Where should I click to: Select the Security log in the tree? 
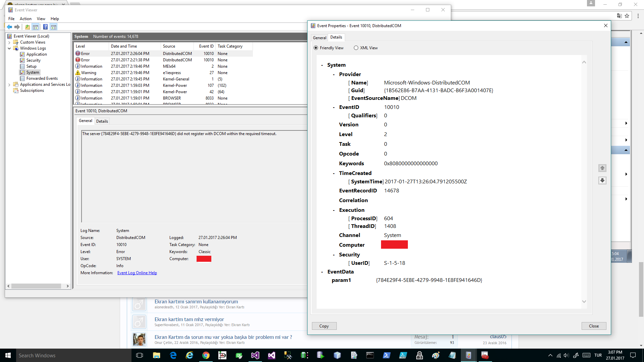33,60
